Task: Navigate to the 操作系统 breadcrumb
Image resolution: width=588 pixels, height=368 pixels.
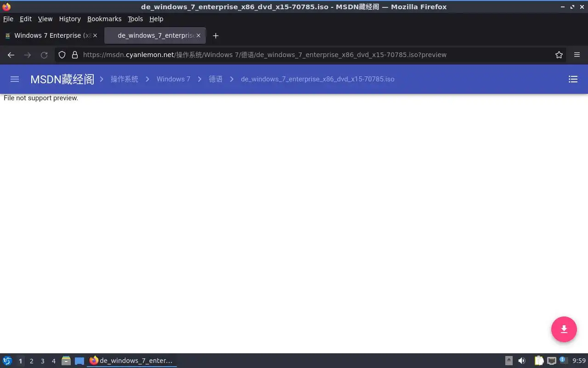Action: point(124,79)
